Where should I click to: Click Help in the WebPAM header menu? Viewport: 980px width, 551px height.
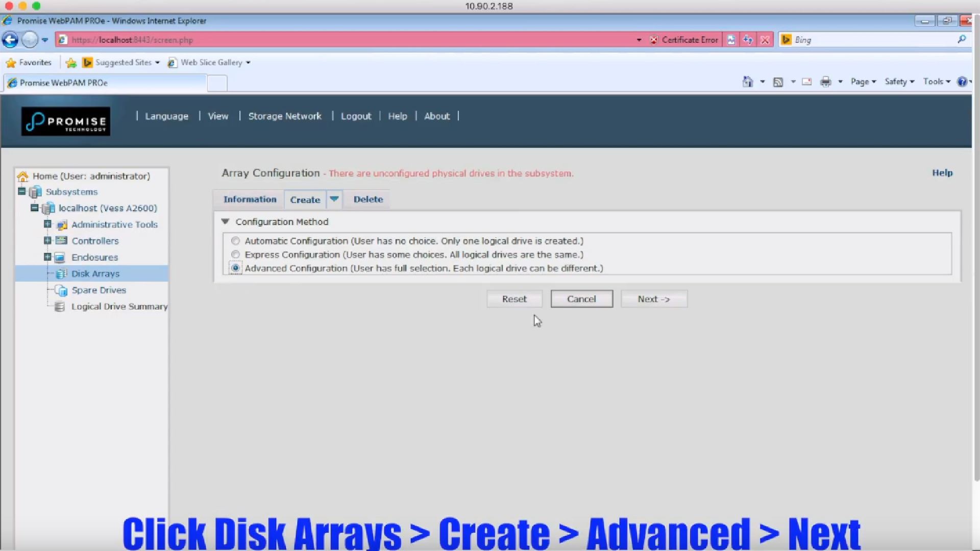click(x=398, y=116)
